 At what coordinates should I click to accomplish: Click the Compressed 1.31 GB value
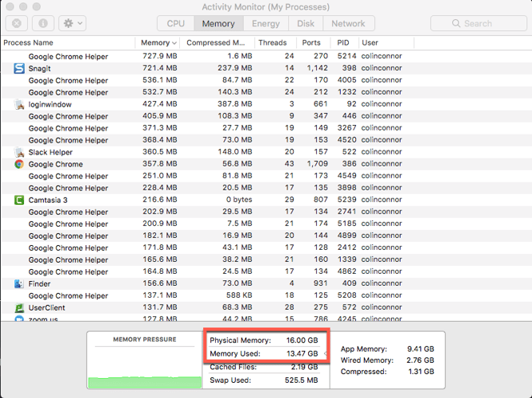point(421,372)
